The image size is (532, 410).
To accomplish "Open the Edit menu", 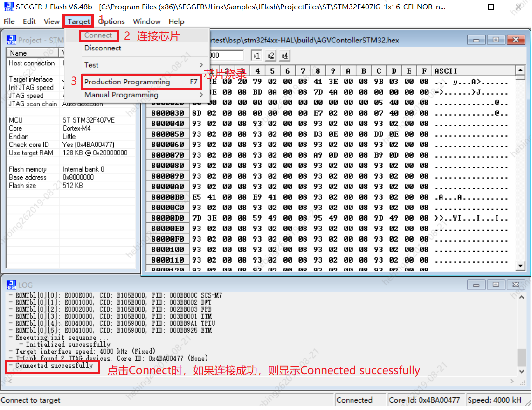I will click(29, 21).
